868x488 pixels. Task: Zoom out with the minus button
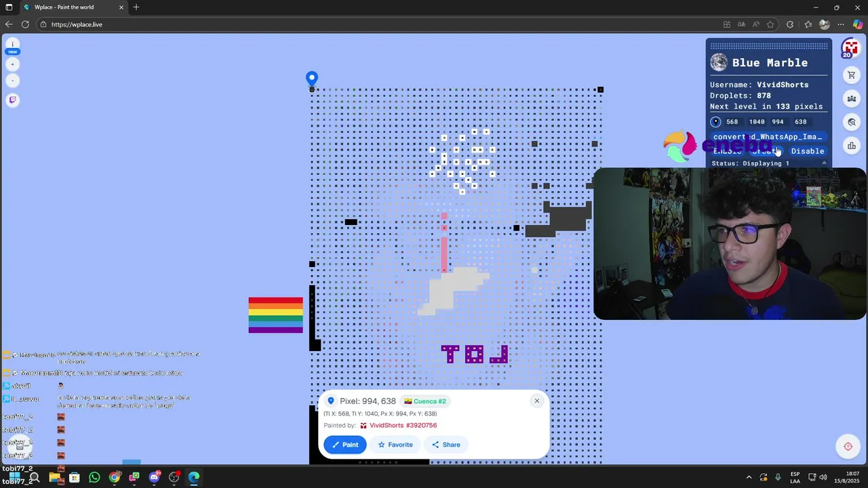(12, 81)
